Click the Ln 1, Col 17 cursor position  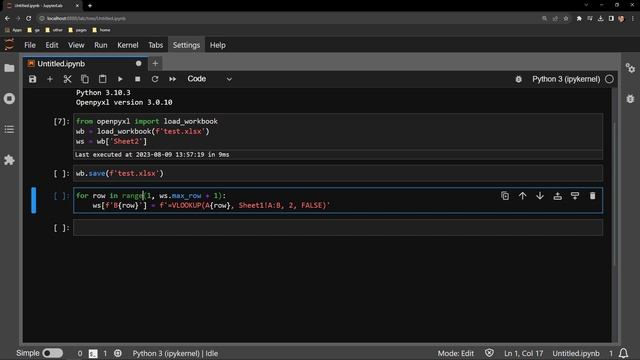[523, 353]
